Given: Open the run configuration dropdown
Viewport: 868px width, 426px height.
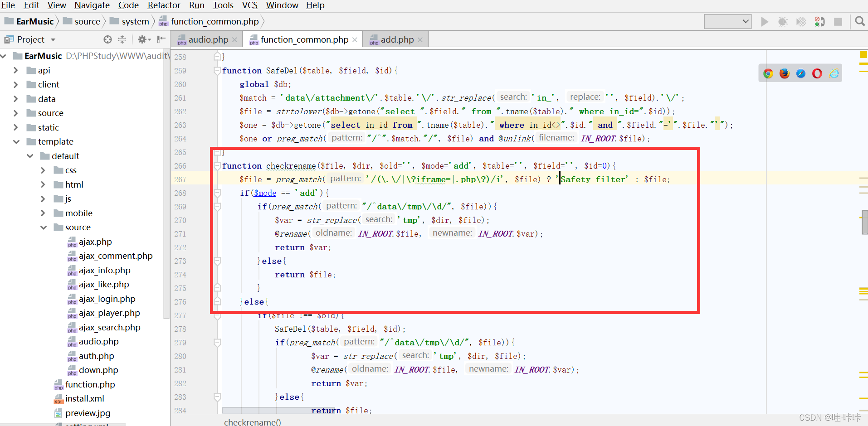Looking at the screenshot, I should (x=727, y=21).
